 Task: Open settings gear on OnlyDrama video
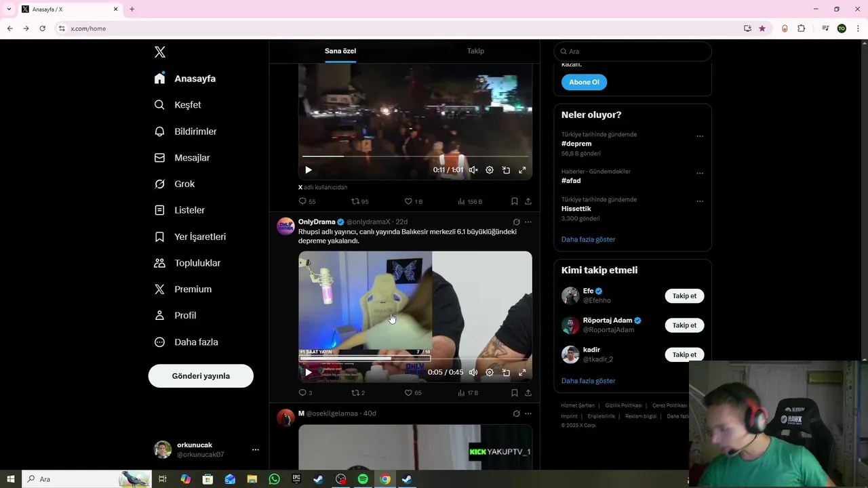(x=490, y=372)
